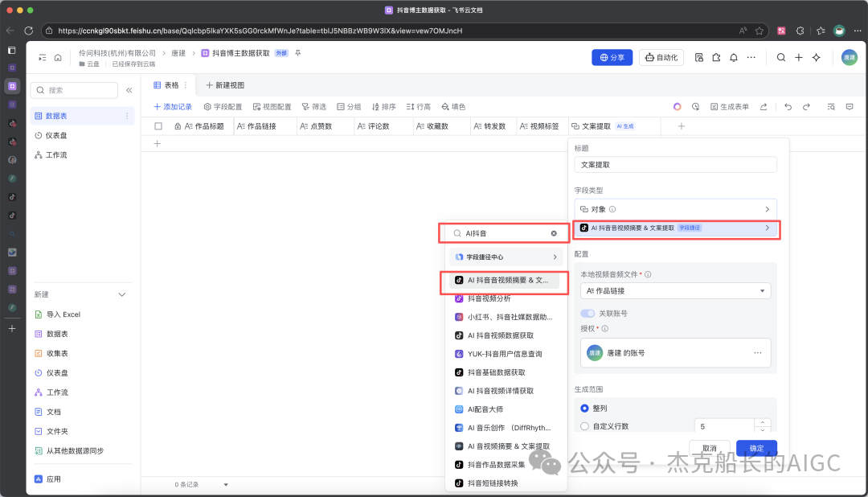This screenshot has height=497, width=868.
Task: Open the 自动化 automation button
Action: [661, 58]
